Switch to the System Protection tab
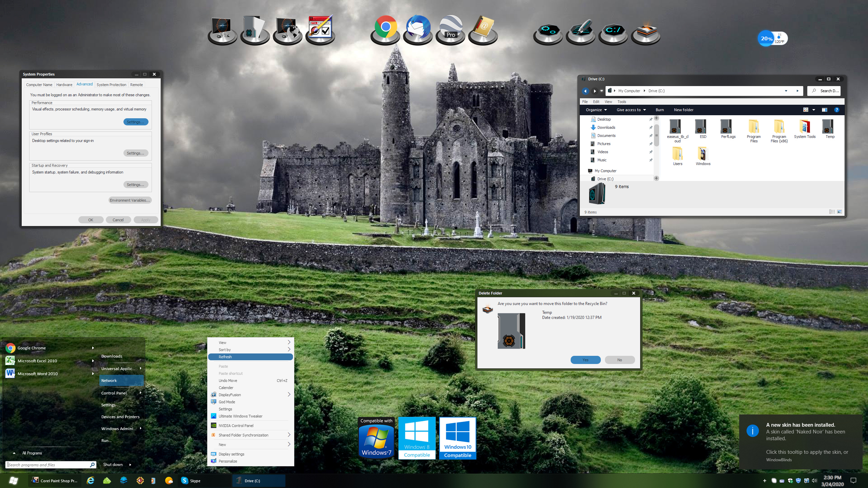This screenshot has height=488, width=868. coord(111,85)
